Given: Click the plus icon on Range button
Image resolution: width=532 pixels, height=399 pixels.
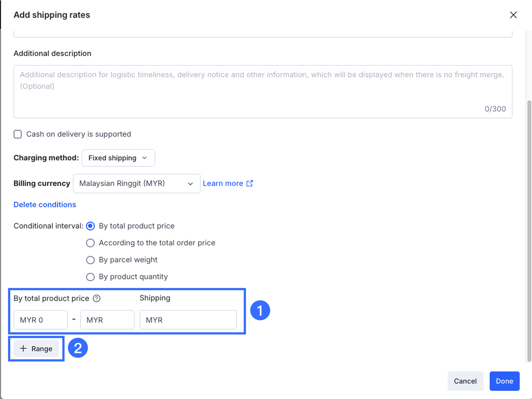Looking at the screenshot, I should (24, 349).
